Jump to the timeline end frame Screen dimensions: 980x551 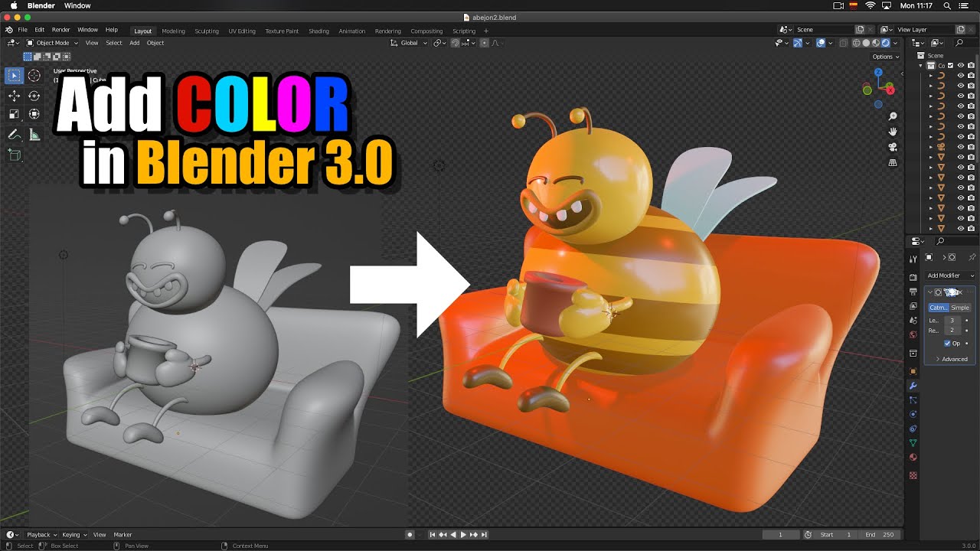484,535
